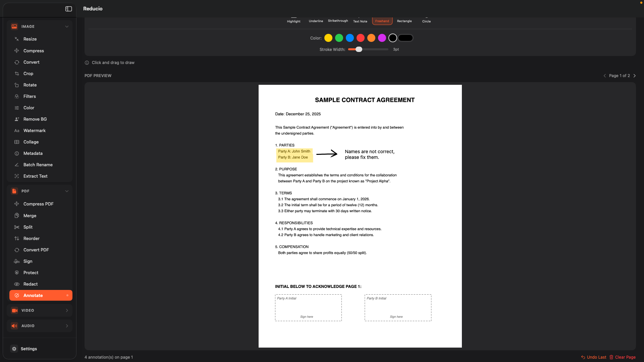The image size is (644, 362).
Task: Switch to the Rectangle drawing tool
Action: click(x=404, y=19)
